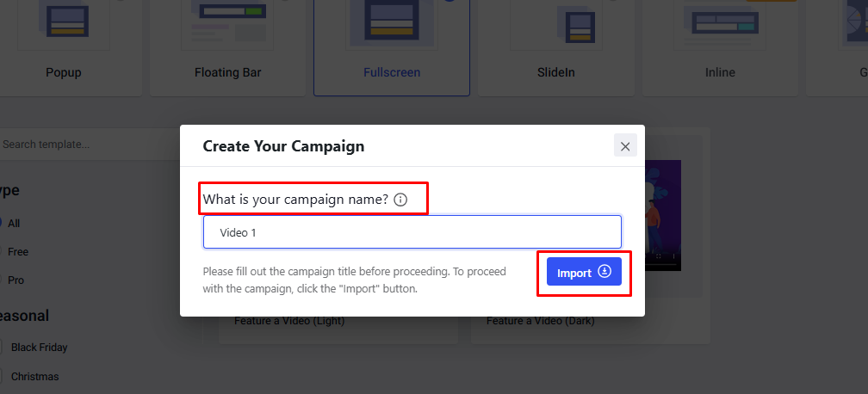The image size is (868, 394).
Task: Click the Import button
Action: pyautogui.click(x=583, y=273)
